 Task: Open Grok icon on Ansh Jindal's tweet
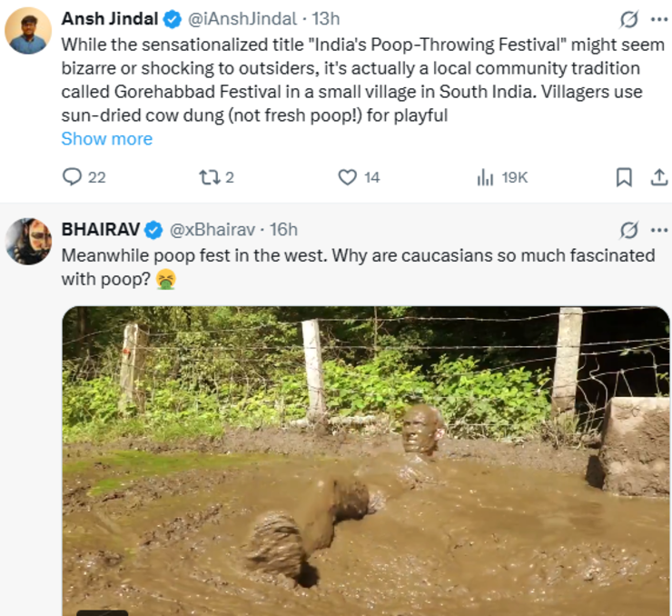[x=628, y=19]
